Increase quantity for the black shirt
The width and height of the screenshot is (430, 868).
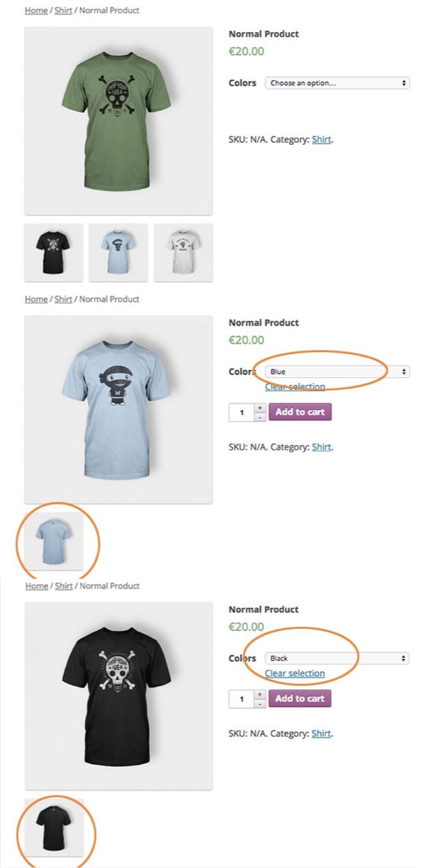coord(260,694)
